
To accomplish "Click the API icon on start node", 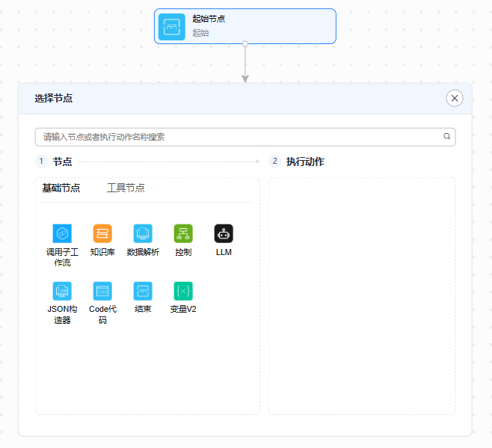I will [x=171, y=26].
